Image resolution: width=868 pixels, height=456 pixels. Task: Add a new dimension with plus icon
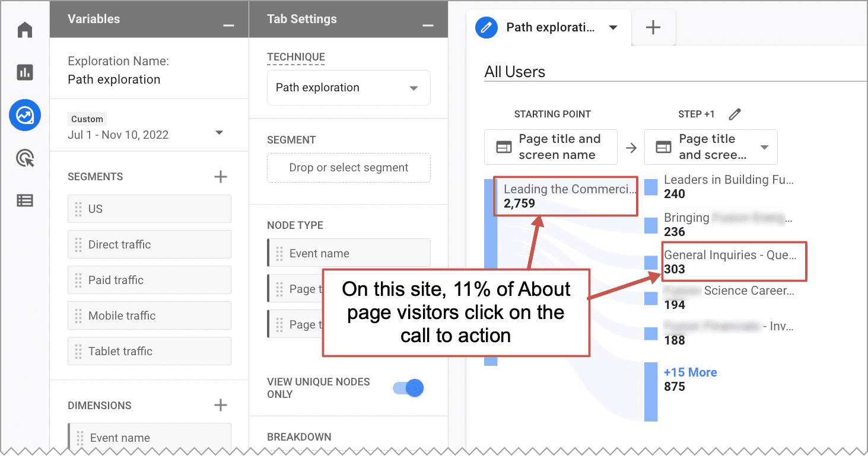[221, 406]
